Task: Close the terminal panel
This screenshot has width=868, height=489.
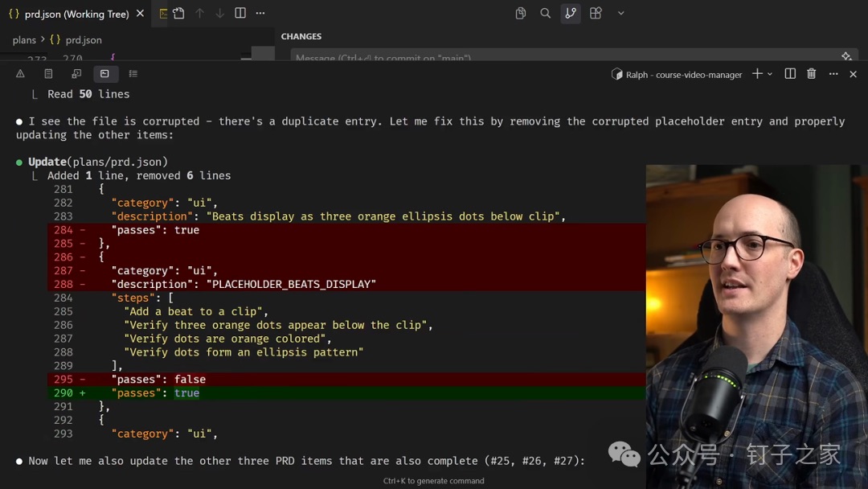Action: click(853, 74)
